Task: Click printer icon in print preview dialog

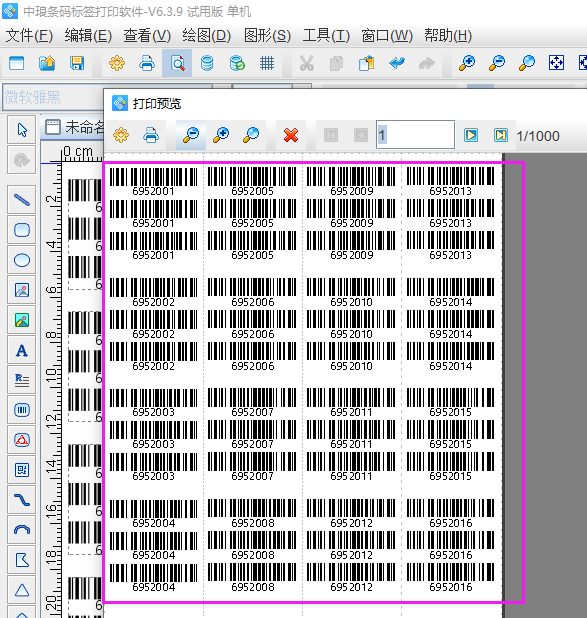Action: pos(151,135)
